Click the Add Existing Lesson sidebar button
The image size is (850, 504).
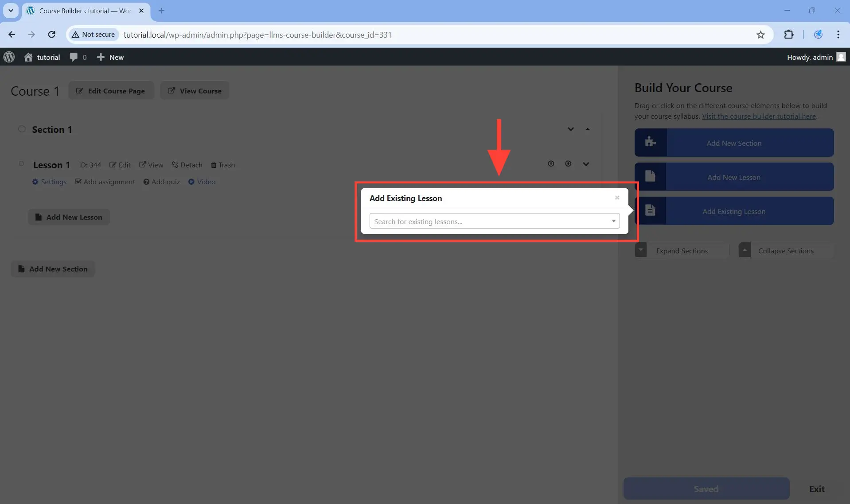734,211
